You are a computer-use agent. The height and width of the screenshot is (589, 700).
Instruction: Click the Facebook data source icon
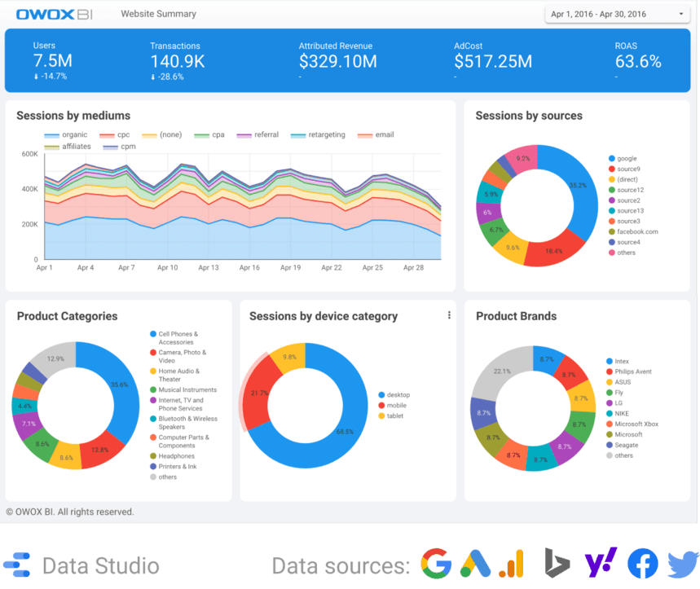(x=642, y=565)
